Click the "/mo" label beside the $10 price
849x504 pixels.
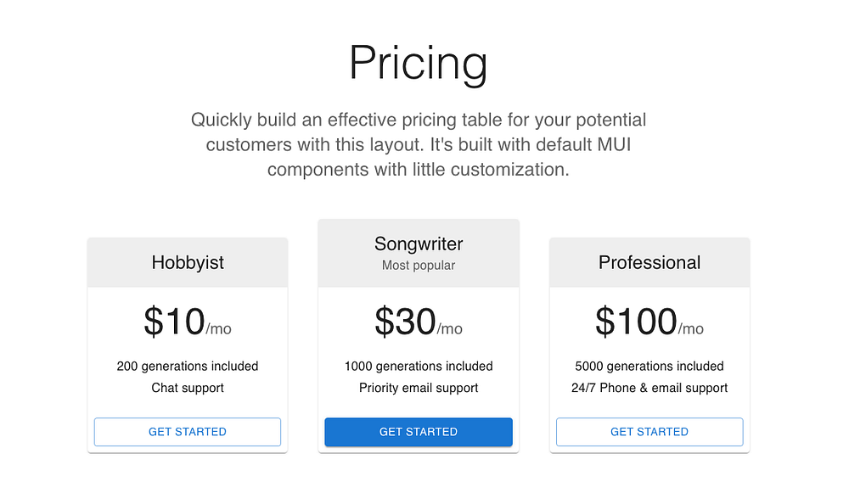[219, 328]
